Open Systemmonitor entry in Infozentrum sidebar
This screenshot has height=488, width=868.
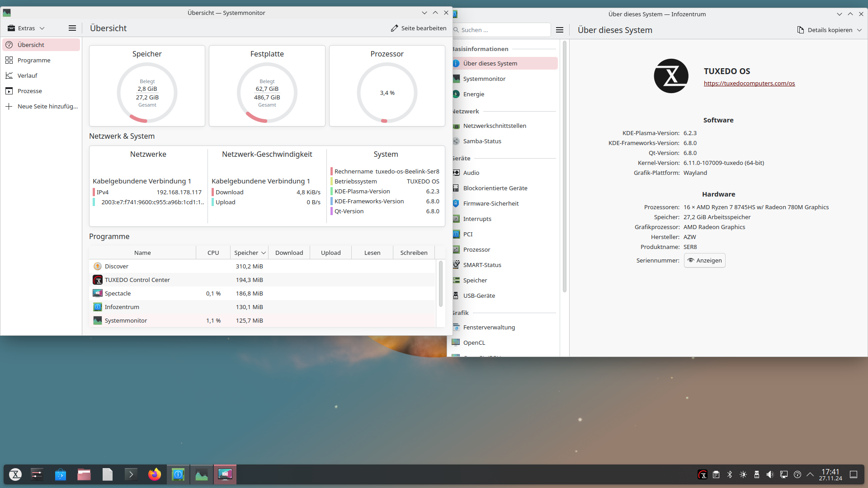click(504, 79)
